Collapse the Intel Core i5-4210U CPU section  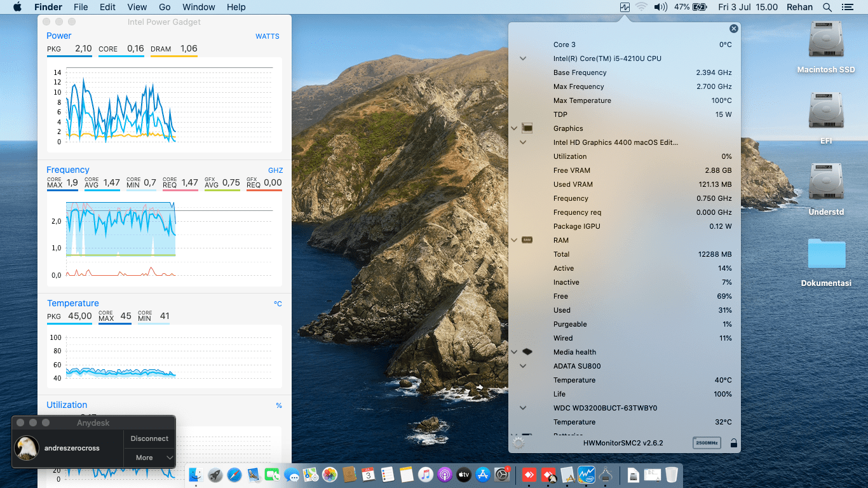(523, 58)
